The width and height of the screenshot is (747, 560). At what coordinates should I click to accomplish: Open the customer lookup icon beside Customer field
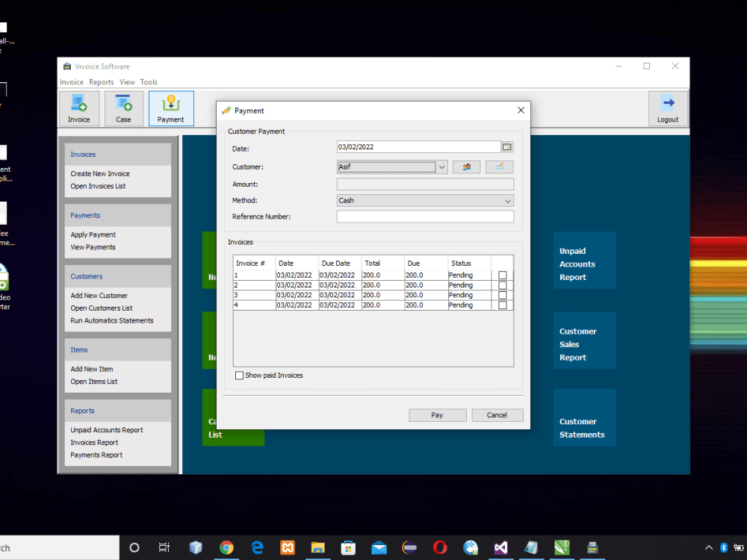click(466, 167)
